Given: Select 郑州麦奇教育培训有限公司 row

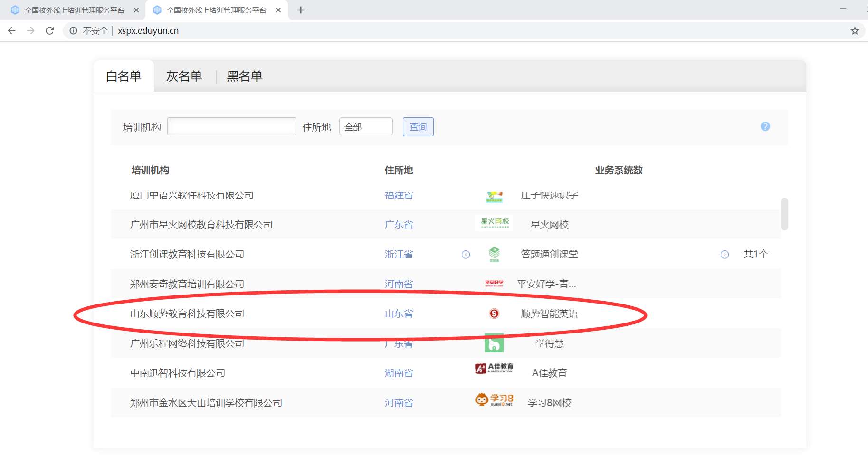Looking at the screenshot, I should click(x=446, y=284).
